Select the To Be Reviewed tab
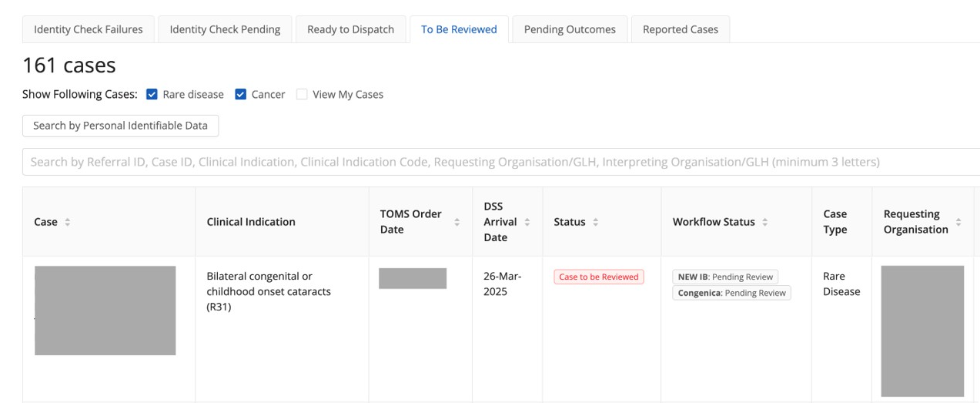980x403 pixels. click(x=459, y=29)
